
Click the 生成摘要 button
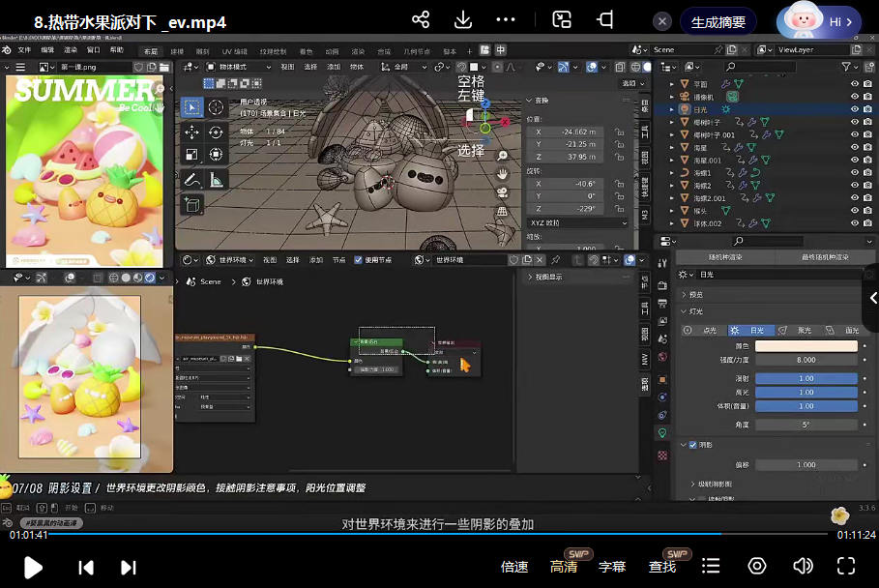pos(718,21)
